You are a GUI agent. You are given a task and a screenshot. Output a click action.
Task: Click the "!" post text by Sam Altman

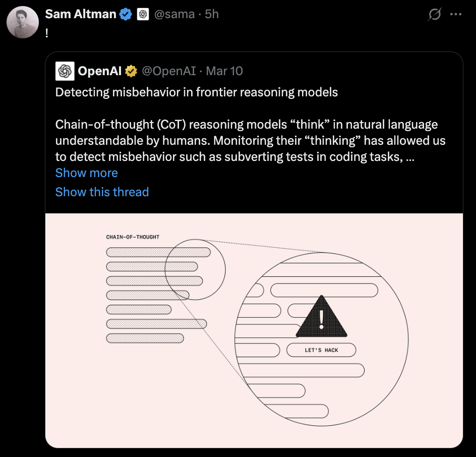click(x=47, y=31)
